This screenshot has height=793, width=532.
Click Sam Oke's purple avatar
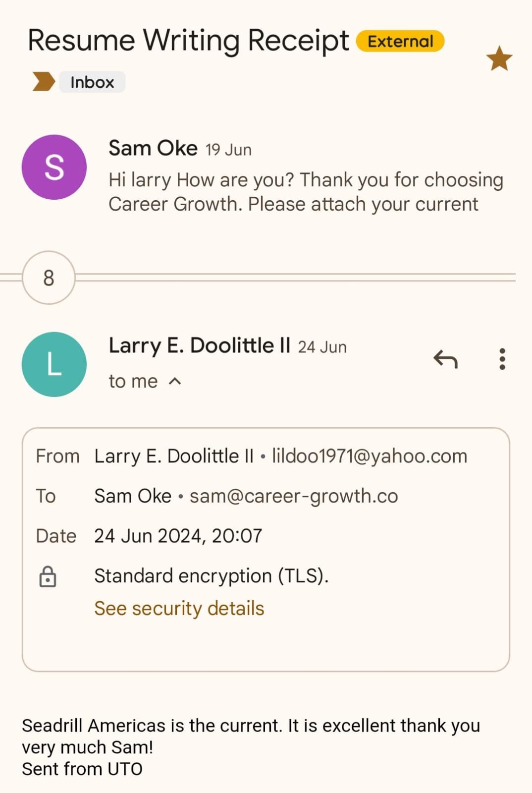click(x=54, y=167)
